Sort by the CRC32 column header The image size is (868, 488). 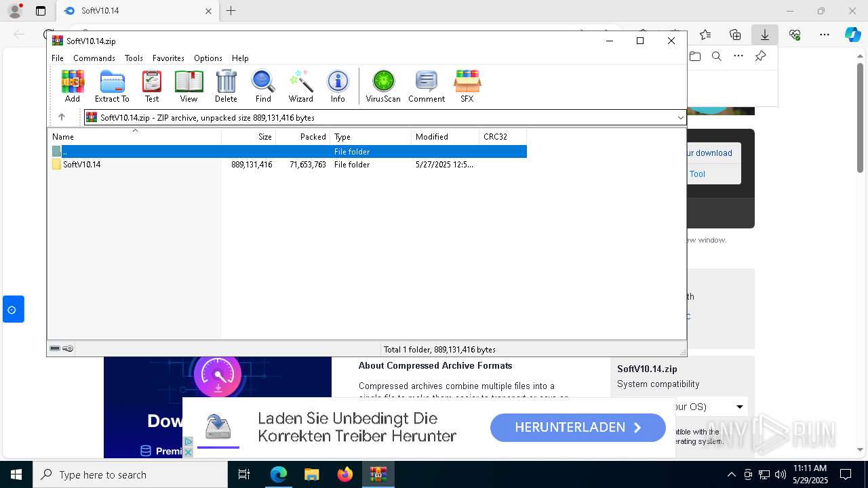tap(503, 137)
